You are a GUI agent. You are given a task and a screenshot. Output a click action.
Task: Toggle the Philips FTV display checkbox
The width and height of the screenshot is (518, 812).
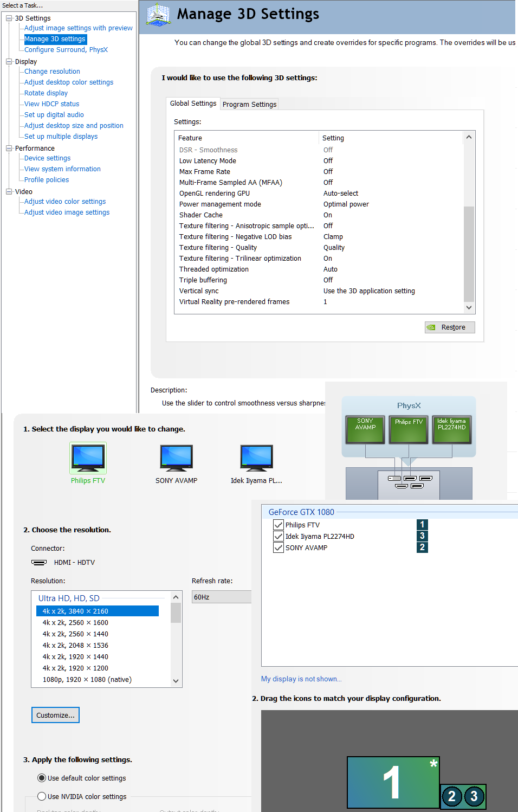279,525
